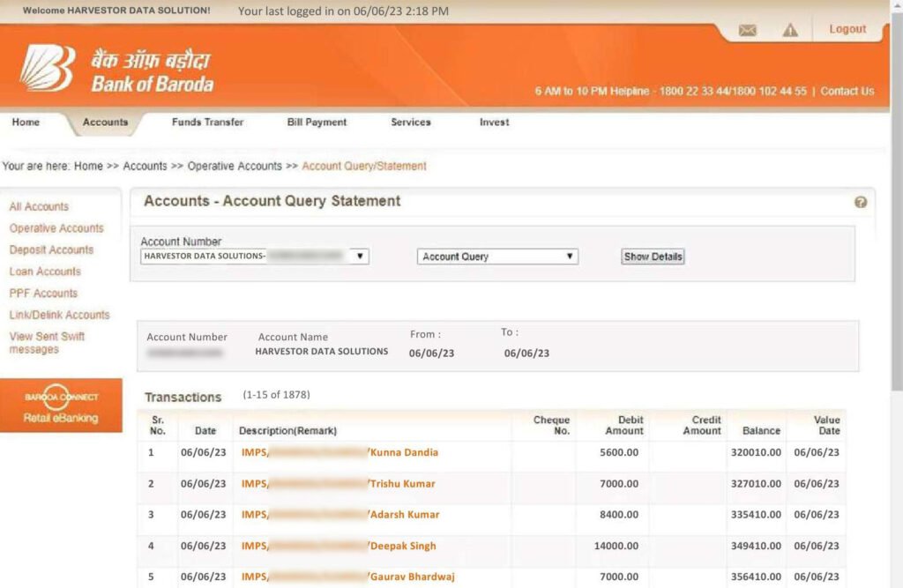Viewport: 903px width, 588px height.
Task: Select the Services menu item
Action: tap(409, 123)
